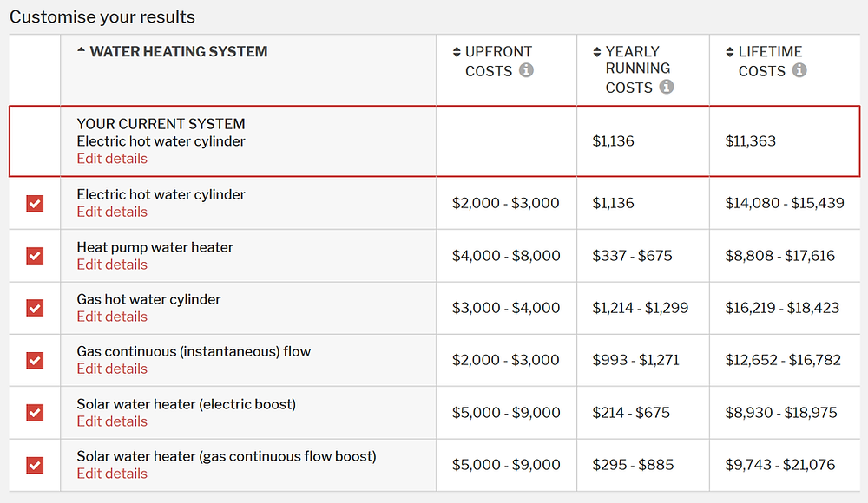Edit details for Gas hot water cylinder
The image size is (868, 503).
pyautogui.click(x=112, y=317)
